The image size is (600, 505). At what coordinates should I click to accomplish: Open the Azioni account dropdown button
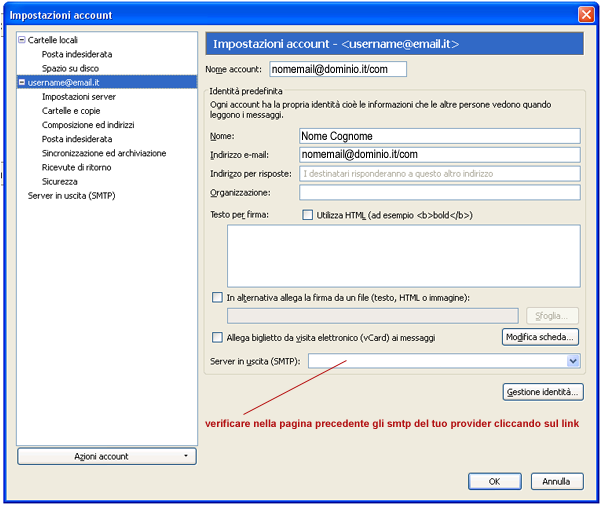[107, 456]
